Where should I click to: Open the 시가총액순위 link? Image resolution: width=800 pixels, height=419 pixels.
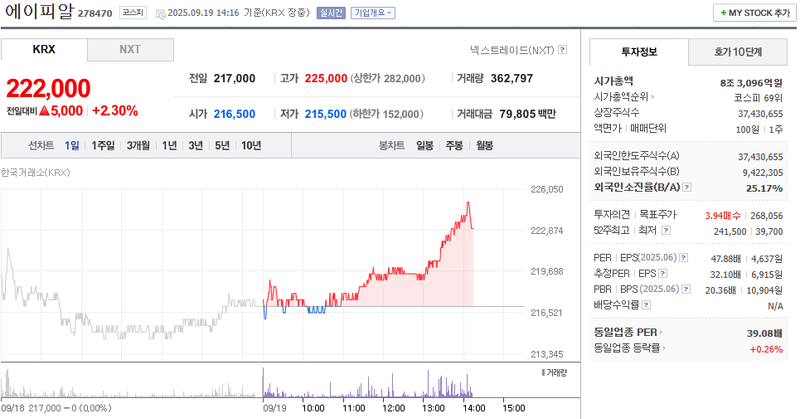(x=623, y=96)
